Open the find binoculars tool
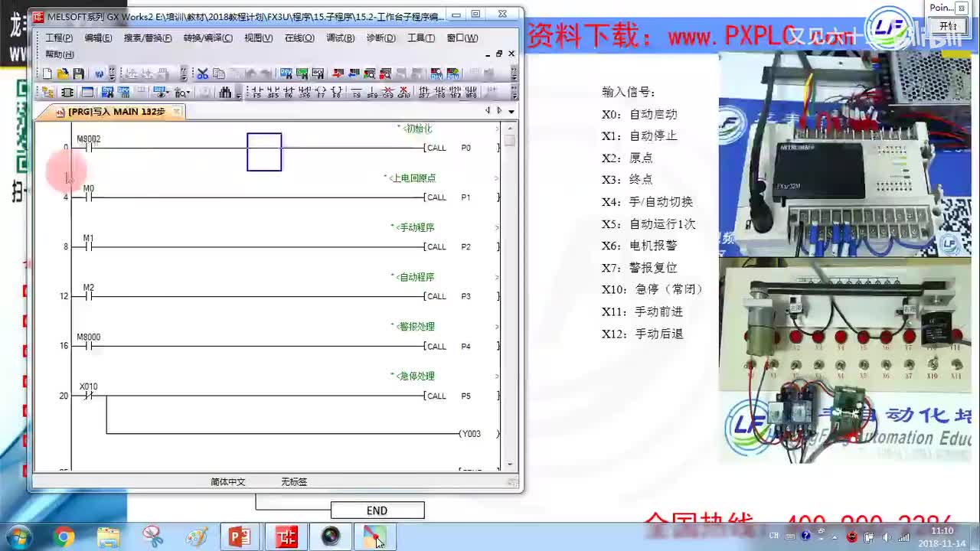Image resolution: width=980 pixels, height=551 pixels. tap(225, 93)
